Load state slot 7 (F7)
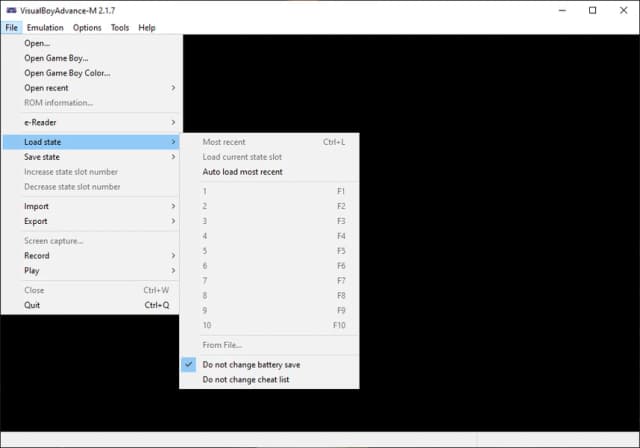The height and width of the screenshot is (448, 640). pos(269,281)
